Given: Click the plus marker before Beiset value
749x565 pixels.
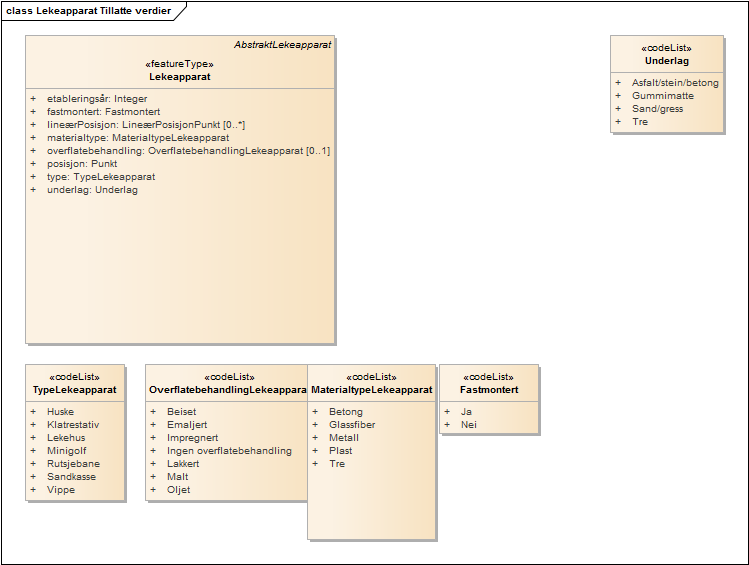Looking at the screenshot, I should point(153,412).
